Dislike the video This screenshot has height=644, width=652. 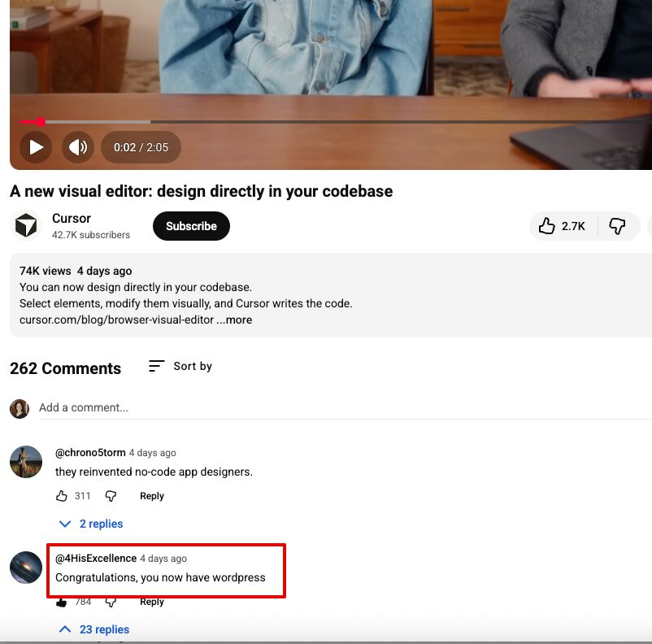618,226
